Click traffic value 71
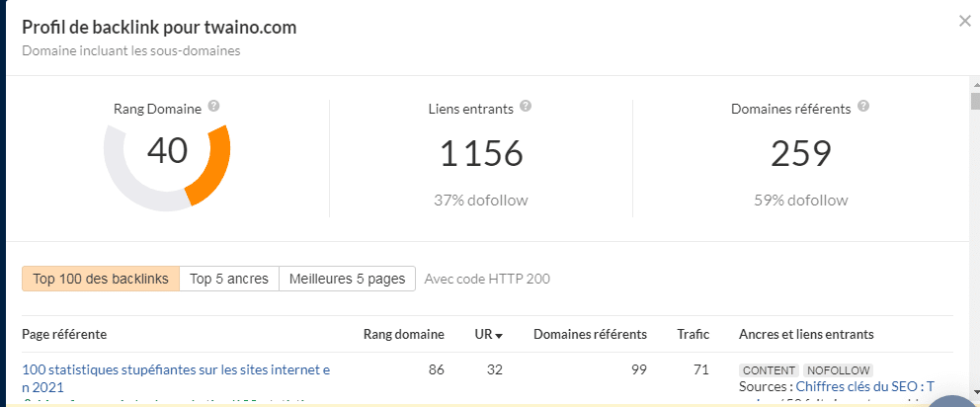The image size is (980, 407). [x=701, y=370]
